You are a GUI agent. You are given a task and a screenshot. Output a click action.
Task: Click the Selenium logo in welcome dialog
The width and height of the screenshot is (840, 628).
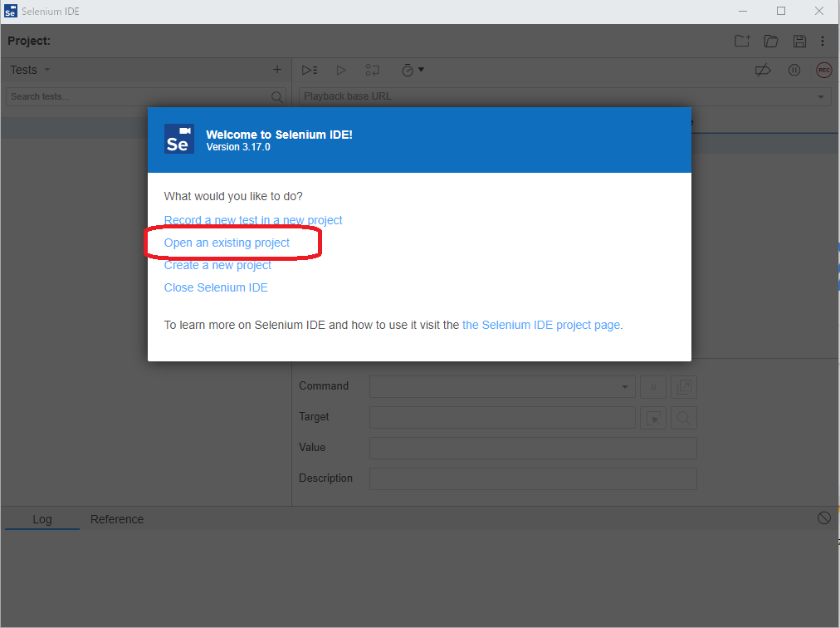tap(179, 139)
